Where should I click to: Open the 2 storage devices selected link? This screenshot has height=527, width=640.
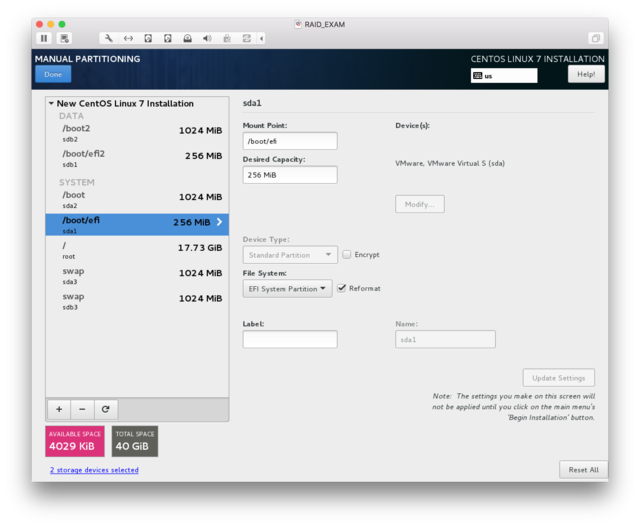click(x=94, y=470)
